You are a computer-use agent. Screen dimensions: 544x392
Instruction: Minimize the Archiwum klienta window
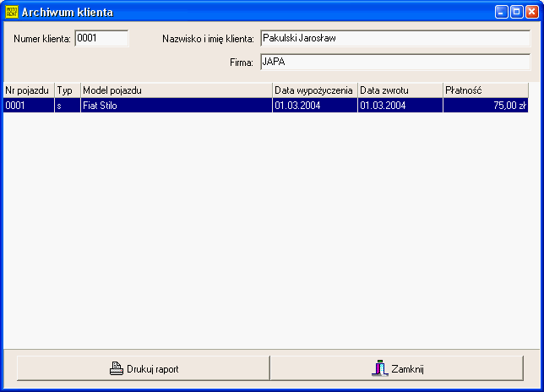tap(502, 12)
